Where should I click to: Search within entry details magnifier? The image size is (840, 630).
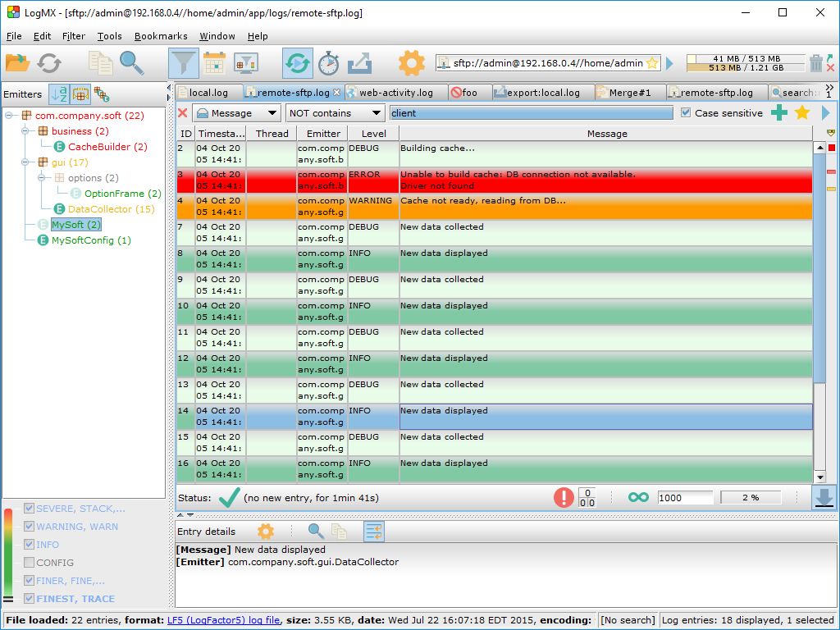pyautogui.click(x=316, y=532)
